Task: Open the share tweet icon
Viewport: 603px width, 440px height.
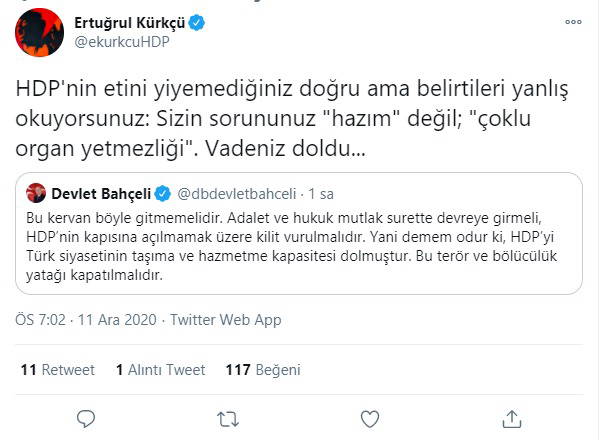Action: point(512,416)
